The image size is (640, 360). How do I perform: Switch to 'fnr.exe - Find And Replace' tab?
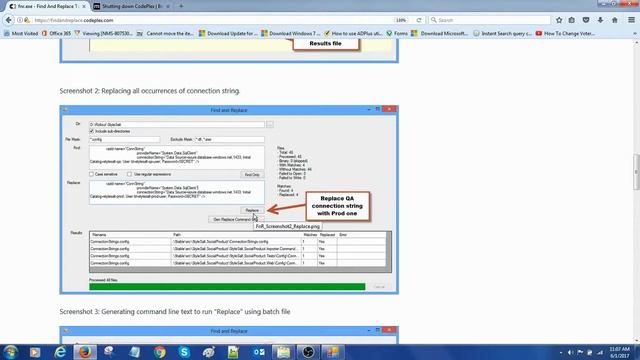tap(48, 7)
